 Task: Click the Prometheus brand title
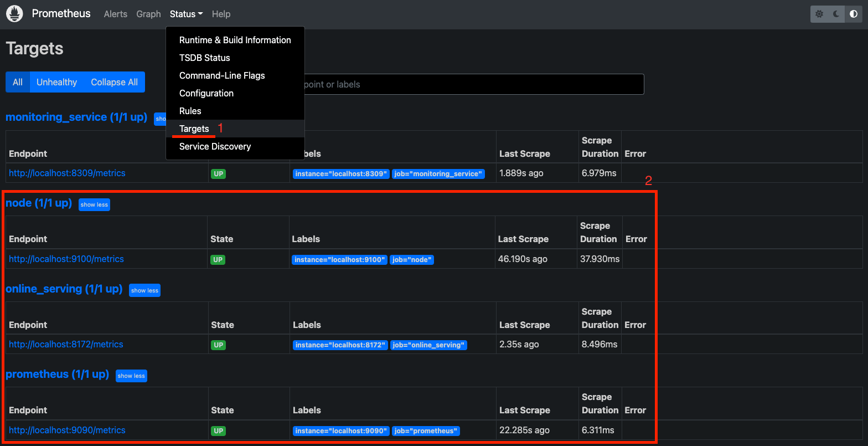tap(61, 13)
